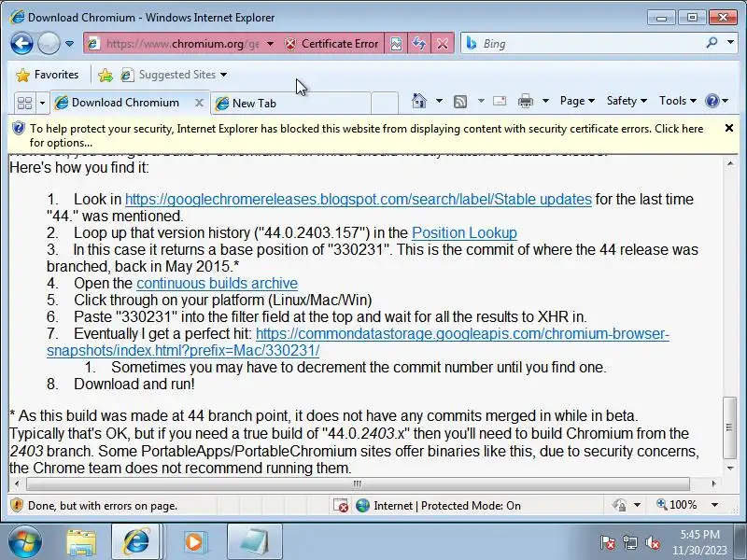Switch to the New Tab tab
The image size is (747, 560).
290,103
